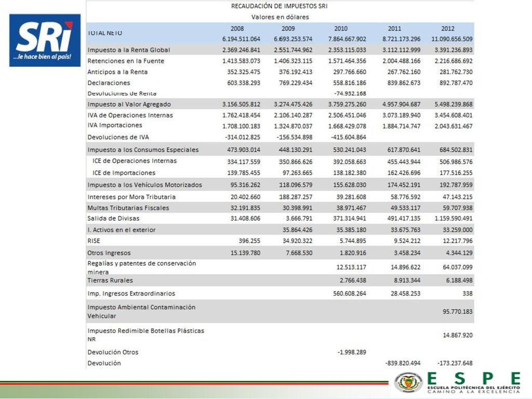The height and width of the screenshot is (399, 532).
Task: Click the 2011 column header
Action: 394,29
